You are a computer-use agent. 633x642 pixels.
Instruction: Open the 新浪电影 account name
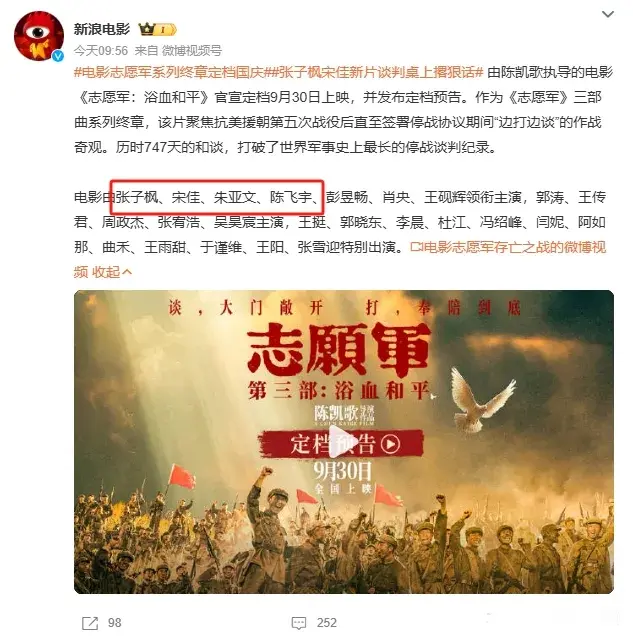[x=102, y=29]
